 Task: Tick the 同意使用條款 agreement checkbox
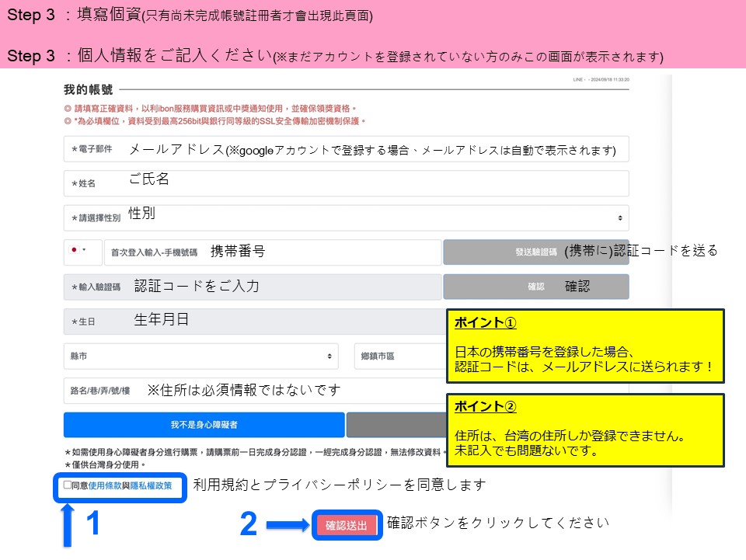(68, 485)
